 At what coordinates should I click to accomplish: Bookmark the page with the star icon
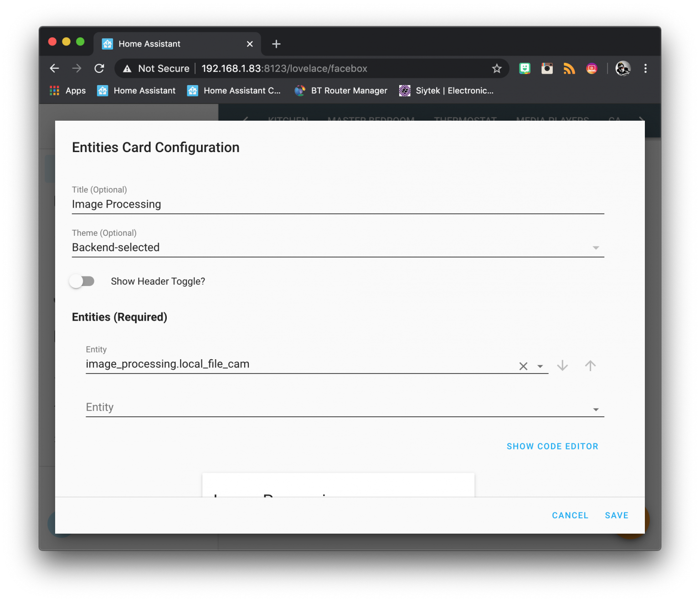(x=497, y=68)
